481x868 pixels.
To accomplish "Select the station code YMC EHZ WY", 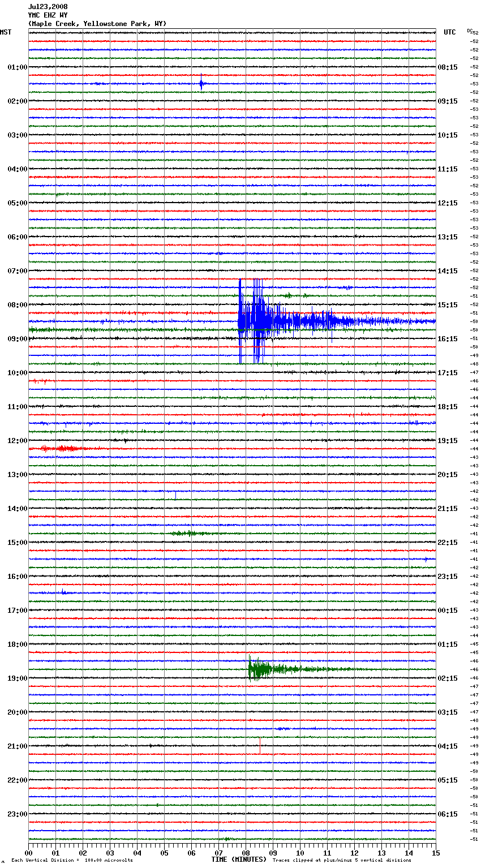I will click(48, 15).
